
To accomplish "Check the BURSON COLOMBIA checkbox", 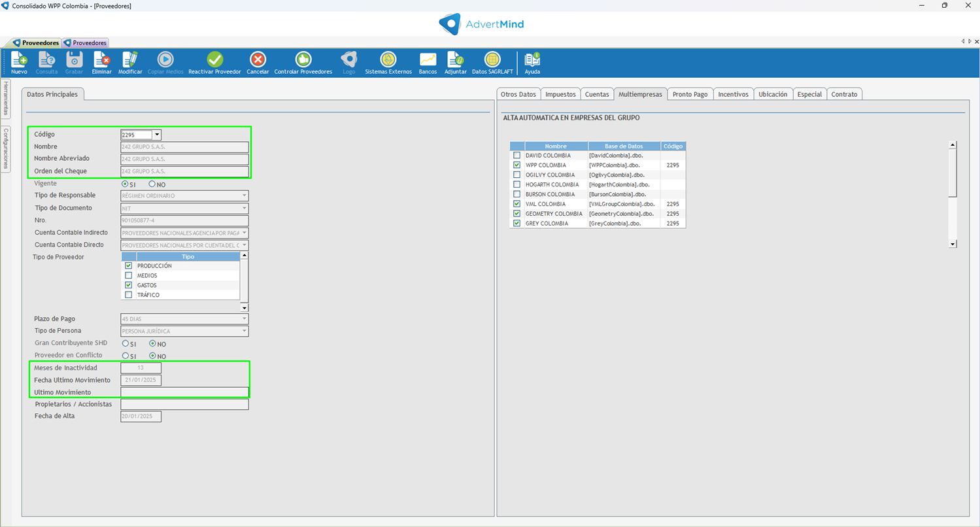I will [x=517, y=194].
